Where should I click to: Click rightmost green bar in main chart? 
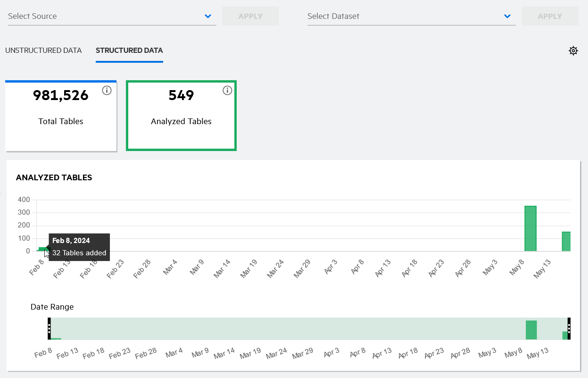tap(566, 241)
